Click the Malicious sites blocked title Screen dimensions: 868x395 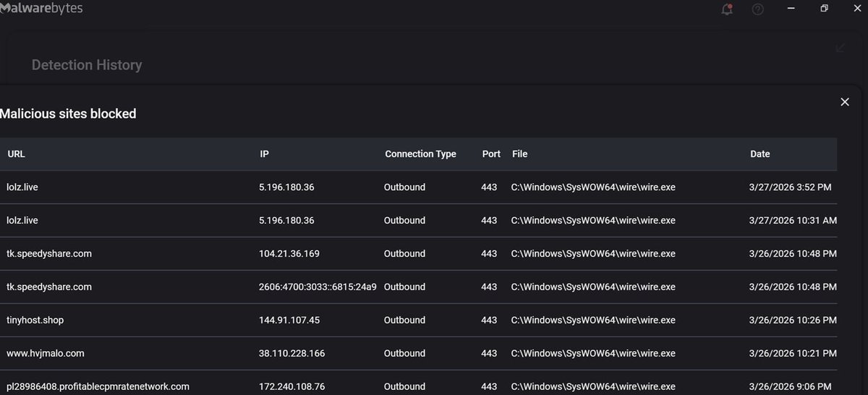coord(68,114)
